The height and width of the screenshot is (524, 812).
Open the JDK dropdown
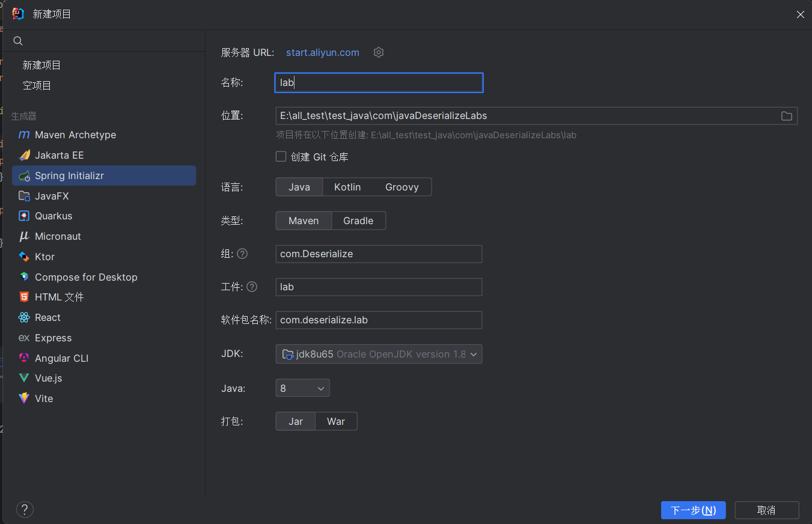tap(379, 354)
